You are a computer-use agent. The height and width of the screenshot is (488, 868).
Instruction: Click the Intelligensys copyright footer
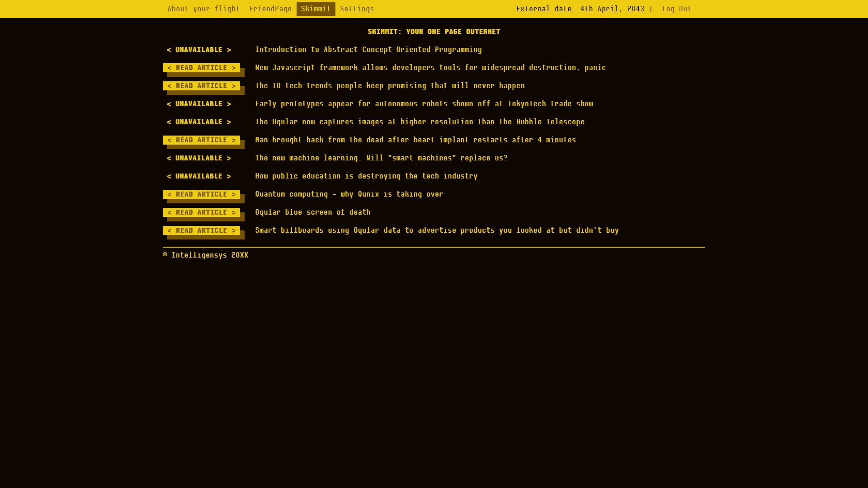(x=206, y=255)
